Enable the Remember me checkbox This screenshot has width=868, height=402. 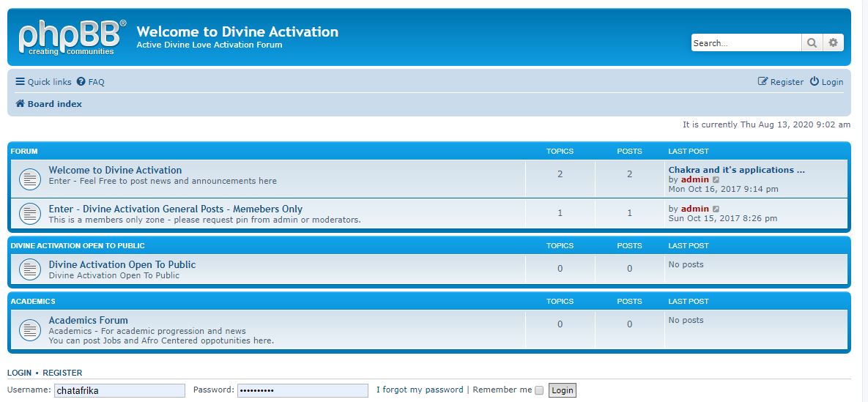point(539,390)
